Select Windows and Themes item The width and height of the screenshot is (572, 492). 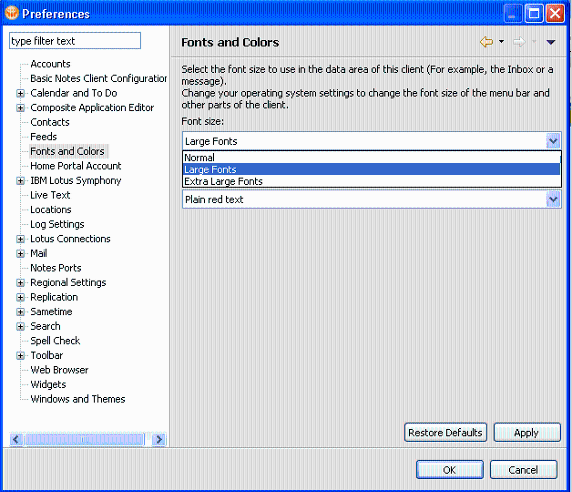point(78,399)
